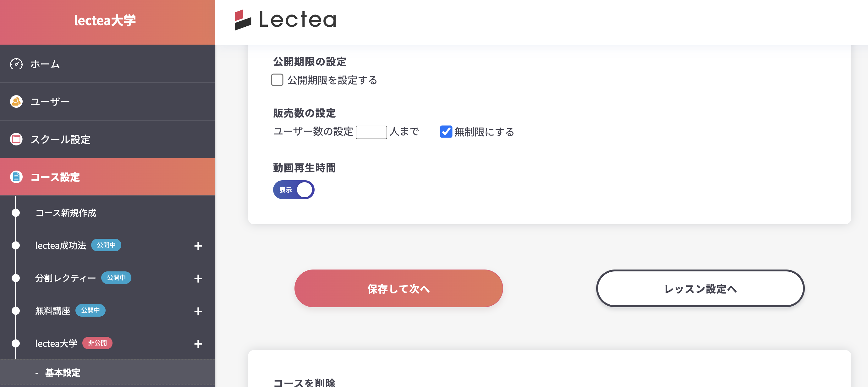Toggle the 表示 switch under 動画再生時間
The image size is (868, 387).
(294, 190)
